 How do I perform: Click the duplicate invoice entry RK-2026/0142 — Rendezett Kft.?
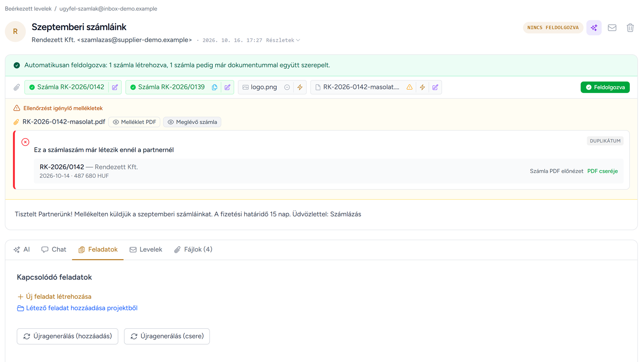point(328,171)
